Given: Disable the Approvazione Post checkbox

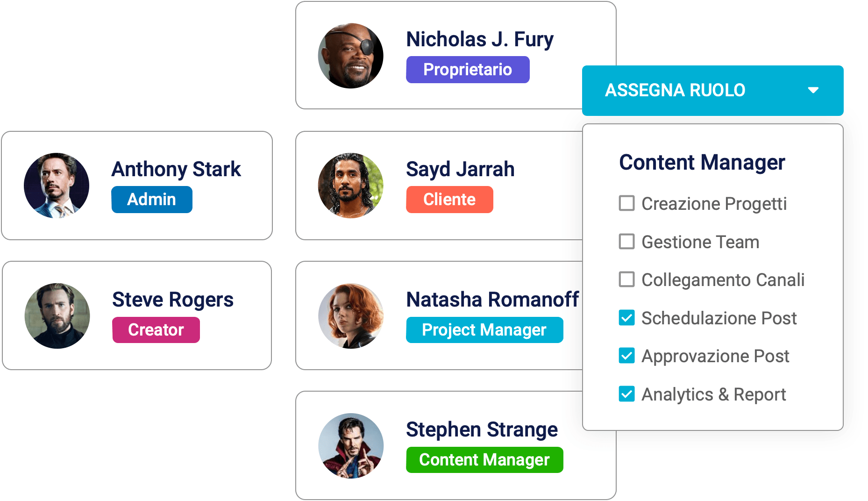Looking at the screenshot, I should 626,356.
